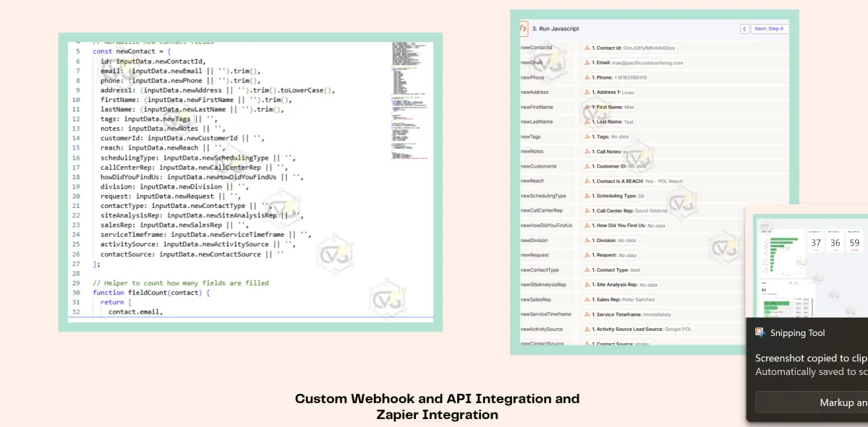Viewport: 868px width, 427px height.
Task: Go to the previous step using the left chevron
Action: pyautogui.click(x=744, y=29)
